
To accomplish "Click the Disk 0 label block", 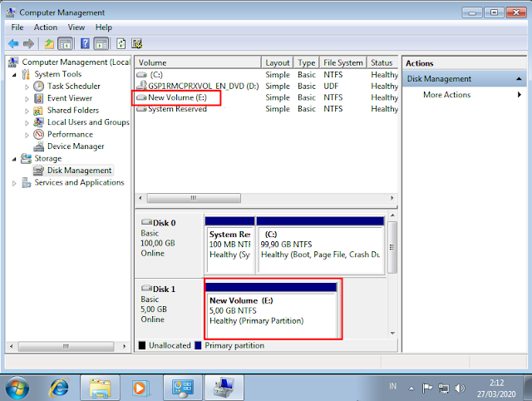I will [170, 245].
